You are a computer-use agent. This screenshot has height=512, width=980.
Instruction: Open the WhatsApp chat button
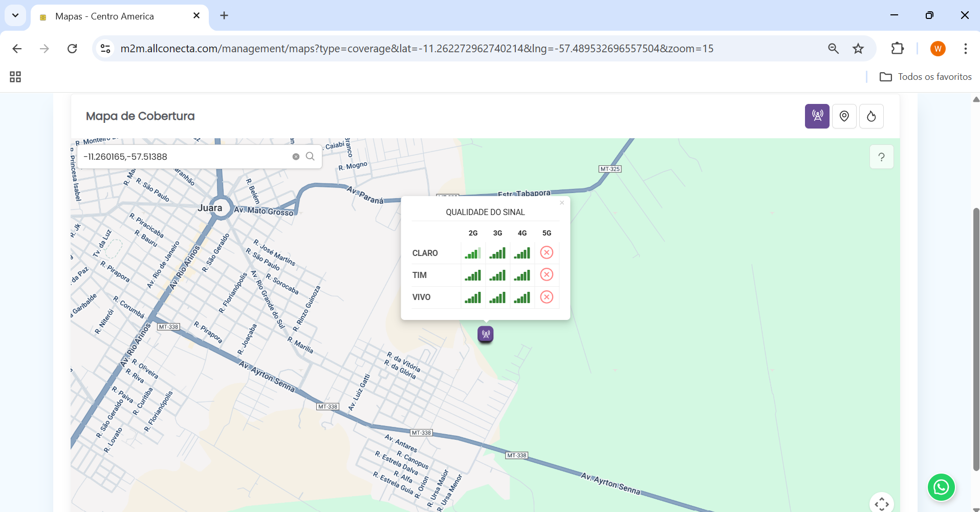(941, 487)
